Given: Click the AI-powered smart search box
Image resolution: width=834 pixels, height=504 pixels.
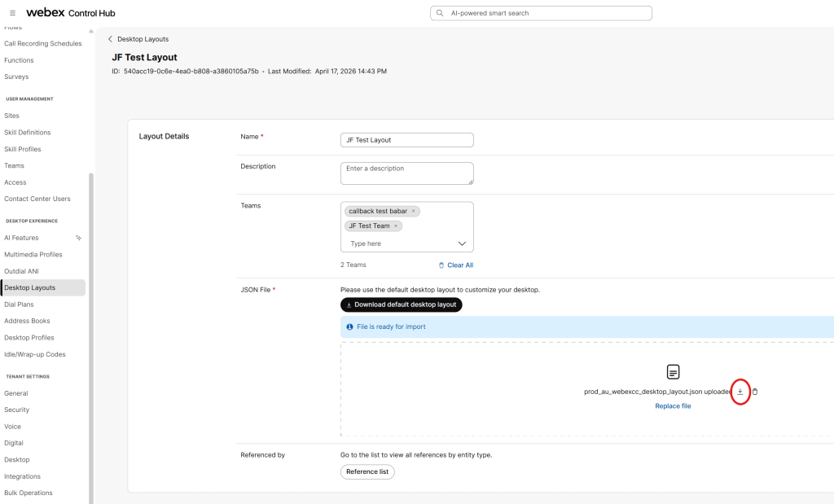Looking at the screenshot, I should [546, 13].
